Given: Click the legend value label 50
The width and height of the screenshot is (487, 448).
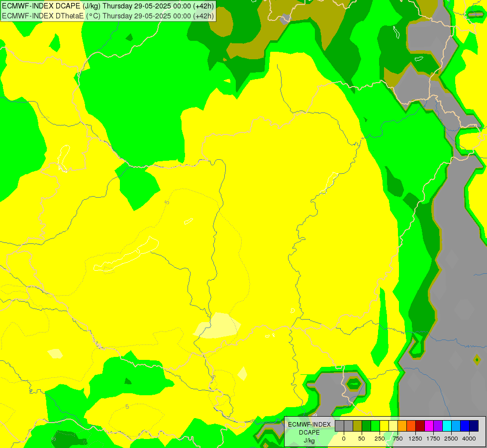Looking at the screenshot, I should [362, 439].
